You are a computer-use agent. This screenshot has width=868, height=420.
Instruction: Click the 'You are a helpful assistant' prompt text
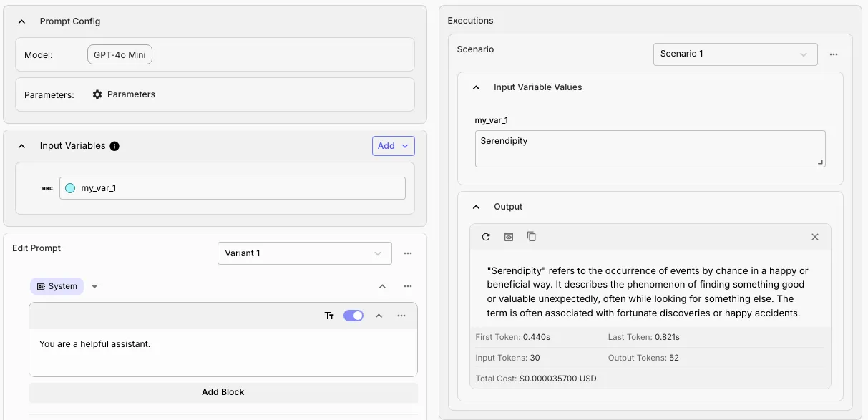(x=95, y=344)
